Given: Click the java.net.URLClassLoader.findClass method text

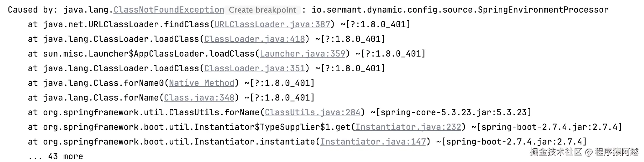Looking at the screenshot, I should pyautogui.click(x=126, y=24).
